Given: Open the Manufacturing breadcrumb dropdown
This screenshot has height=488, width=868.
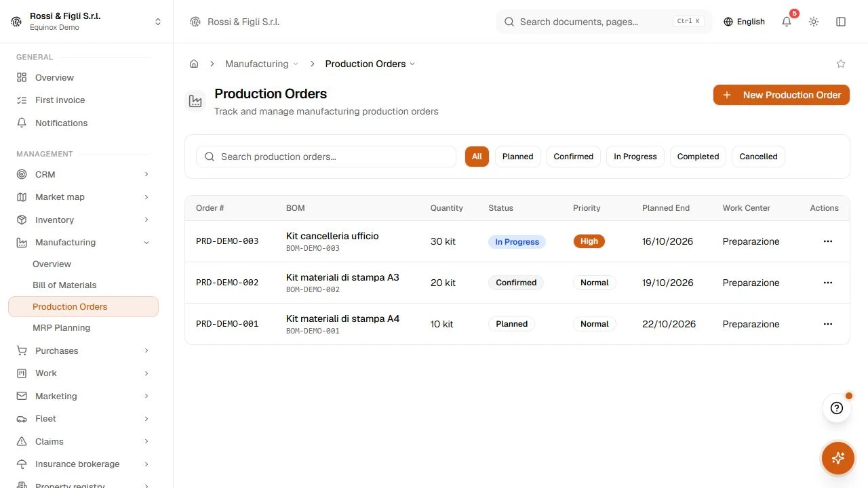Looking at the screenshot, I should pos(262,64).
